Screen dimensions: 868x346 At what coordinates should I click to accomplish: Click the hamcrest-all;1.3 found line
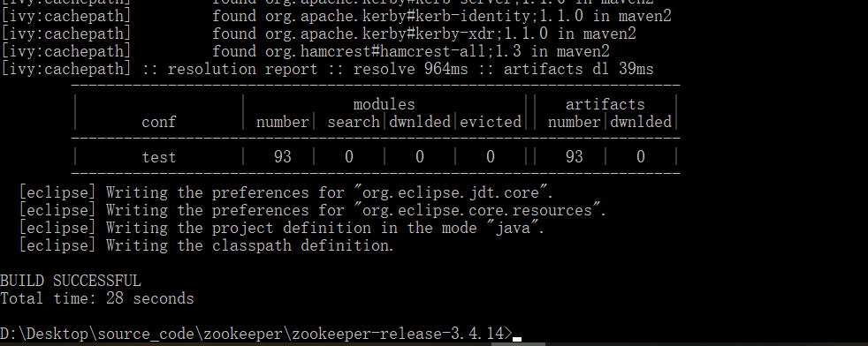point(305,51)
